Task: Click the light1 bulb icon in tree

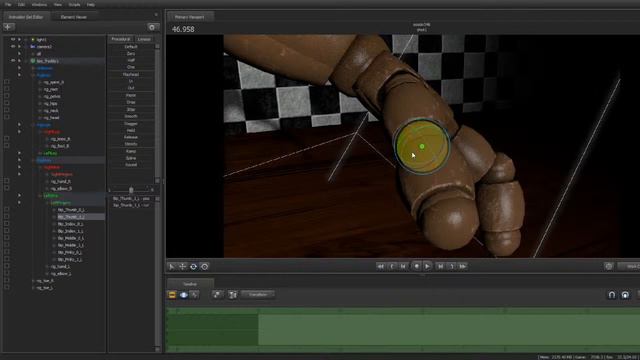Action: pos(33,40)
